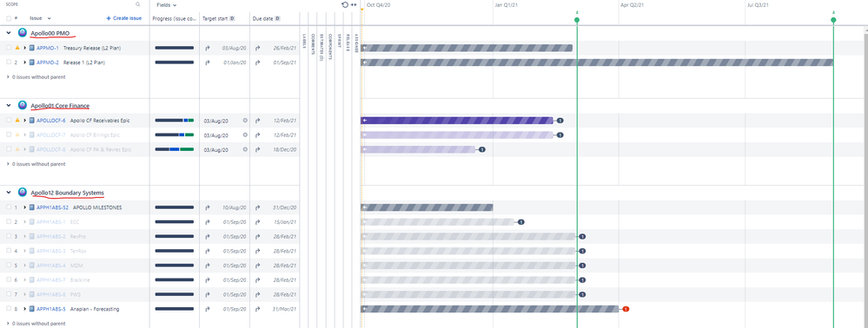
Task: Click the D badge beside Due date
Action: click(x=277, y=18)
